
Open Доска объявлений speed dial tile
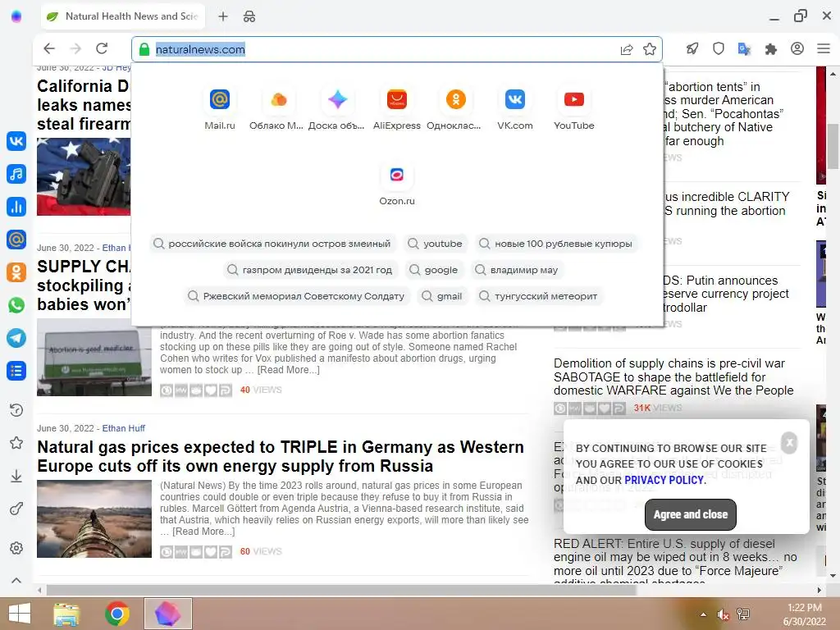(337, 109)
